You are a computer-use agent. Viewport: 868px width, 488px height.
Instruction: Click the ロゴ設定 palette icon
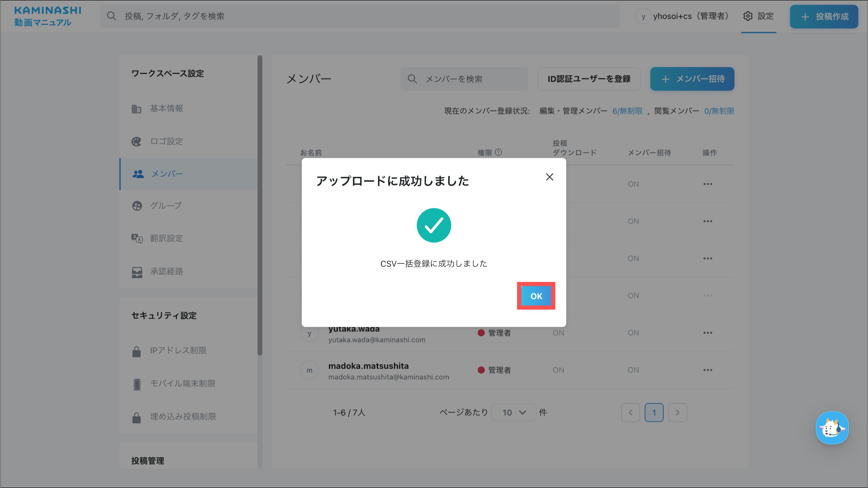136,142
